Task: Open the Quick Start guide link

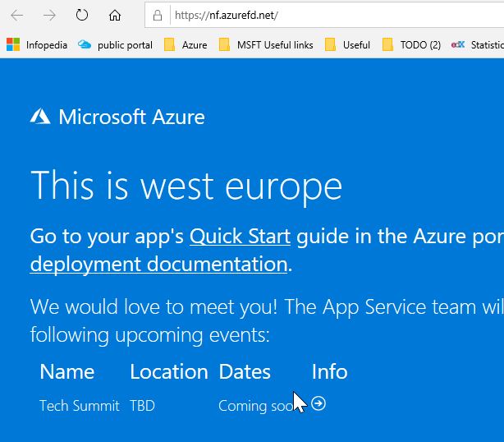Action: (x=241, y=236)
